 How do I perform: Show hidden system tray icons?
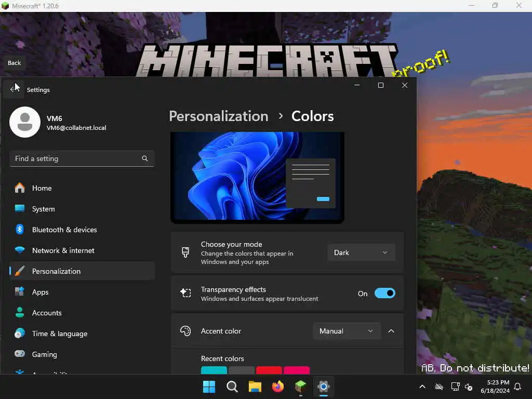tap(422, 387)
